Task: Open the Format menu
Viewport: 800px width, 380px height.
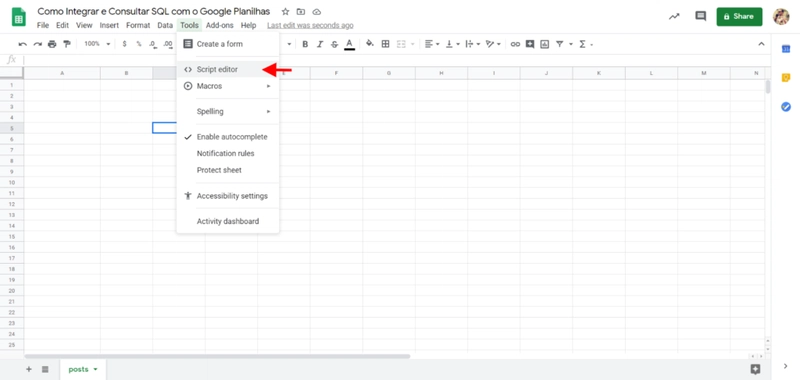Action: (x=138, y=25)
